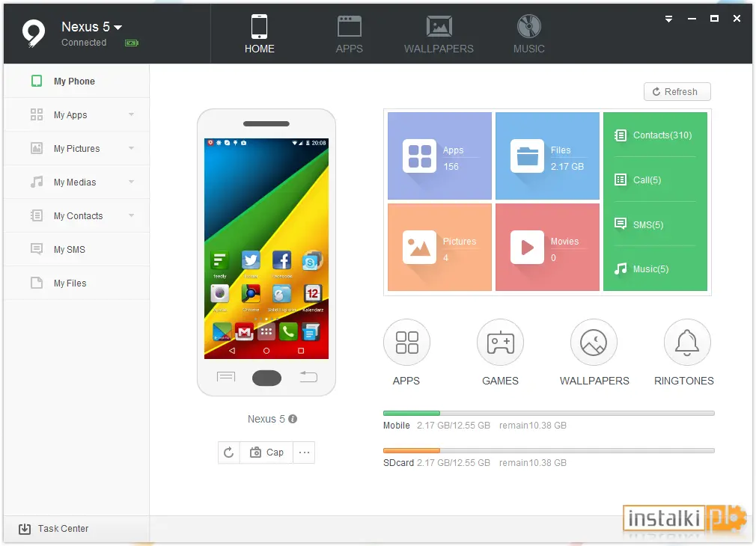Rotate the phone screen preview

click(229, 453)
